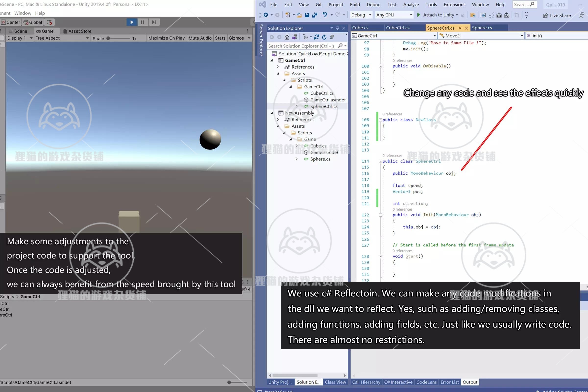Screen dimensions: 588x392
Task: Click Collapse All icon in Solution Explorer
Action: pos(332,37)
